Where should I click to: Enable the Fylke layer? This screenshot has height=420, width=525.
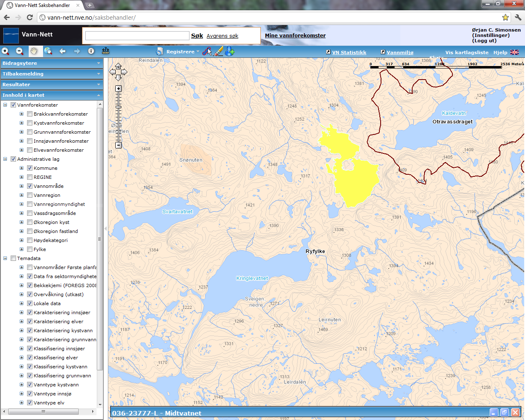coord(30,249)
